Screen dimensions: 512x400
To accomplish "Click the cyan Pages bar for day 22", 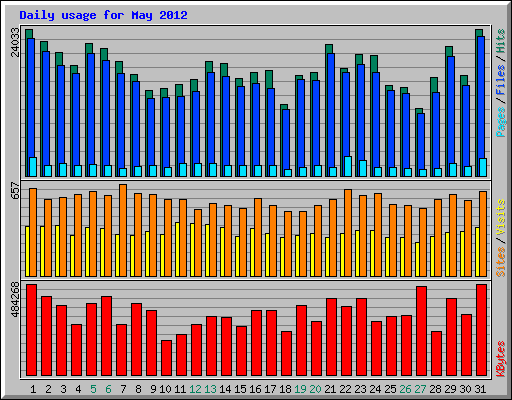I will click(x=348, y=166).
